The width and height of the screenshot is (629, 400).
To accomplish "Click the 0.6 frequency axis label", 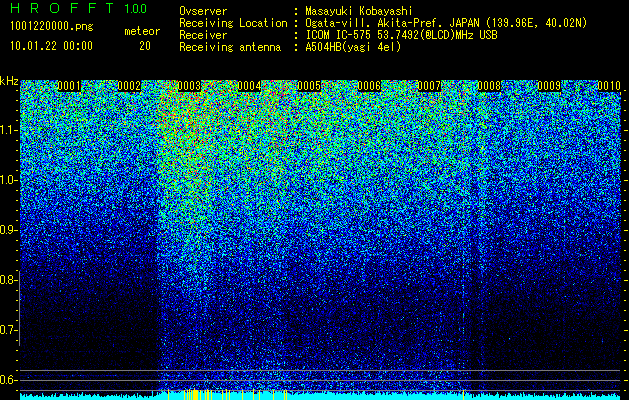I will 8,380.
